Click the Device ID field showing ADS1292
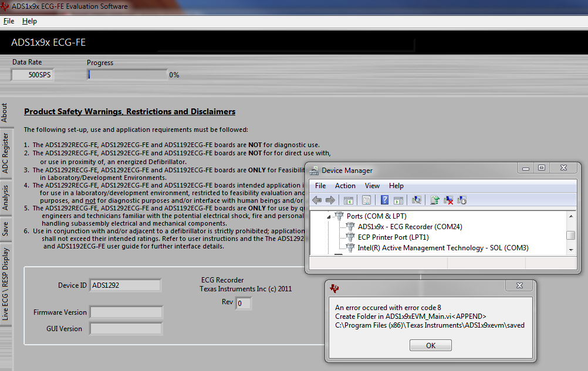Screen dimensions: 588x371 point(125,285)
